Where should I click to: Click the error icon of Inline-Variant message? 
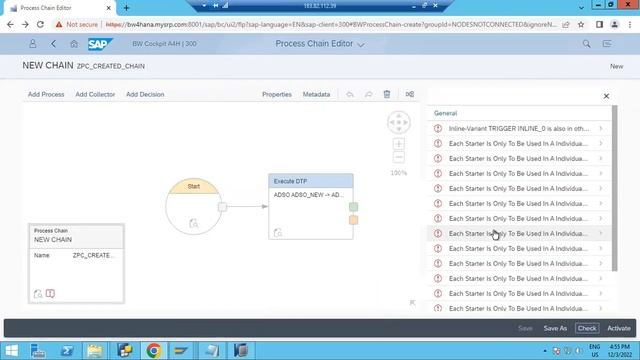tap(438, 129)
